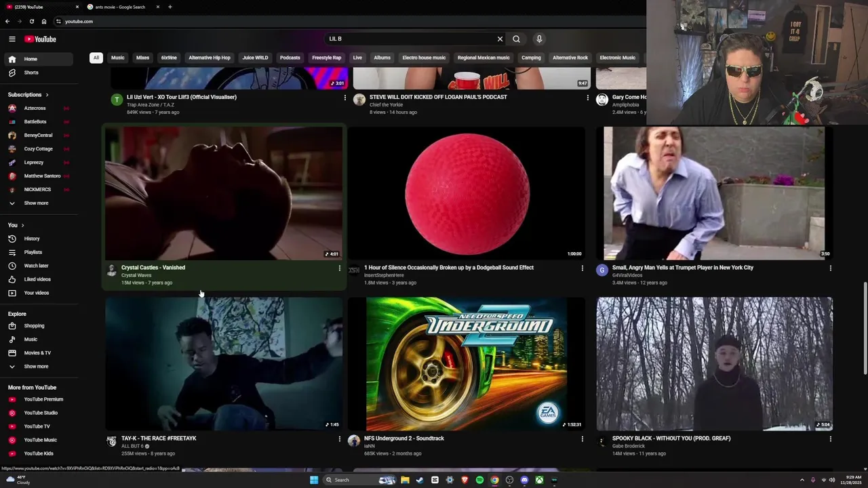Image resolution: width=868 pixels, height=488 pixels.
Task: Open YouTube TV link
Action: 39,426
